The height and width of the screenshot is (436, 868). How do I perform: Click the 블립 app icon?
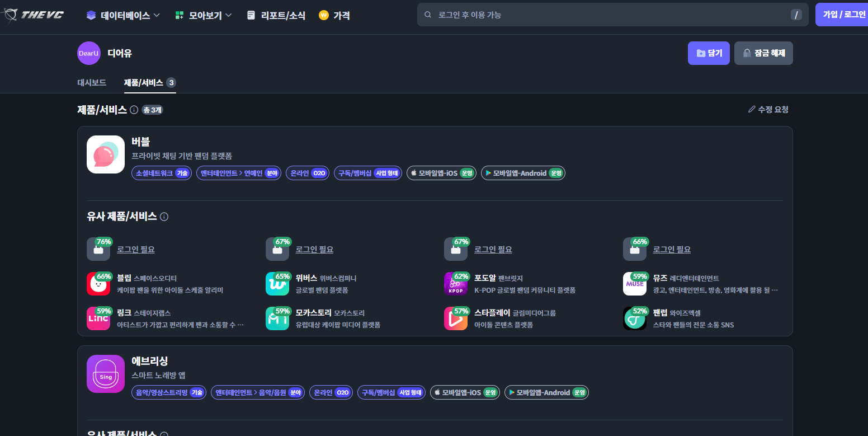pyautogui.click(x=98, y=284)
